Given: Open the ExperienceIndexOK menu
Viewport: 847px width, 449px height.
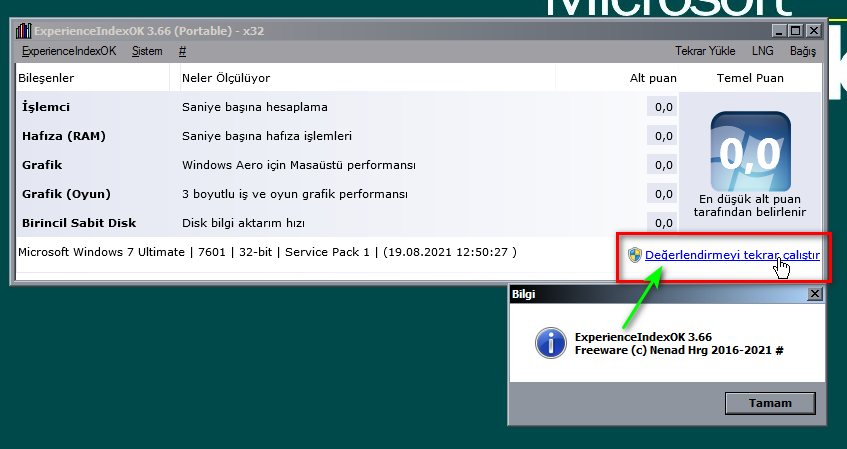Looking at the screenshot, I should pos(69,51).
